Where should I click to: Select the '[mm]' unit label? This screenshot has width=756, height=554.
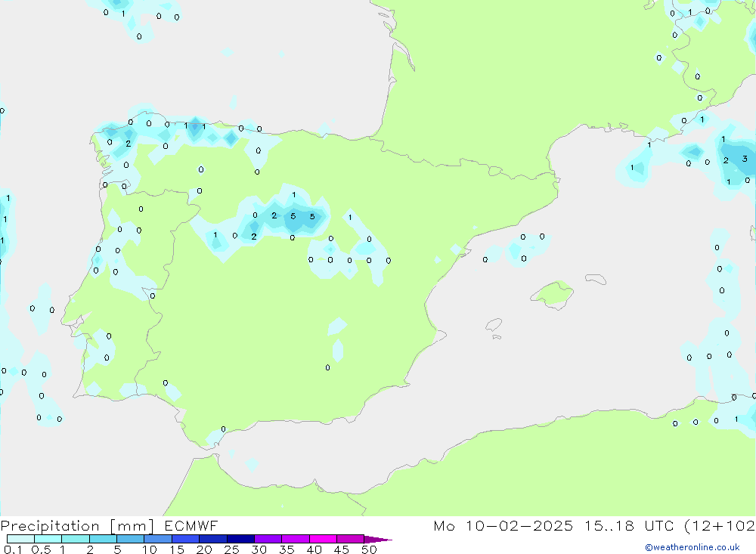[x=132, y=526]
